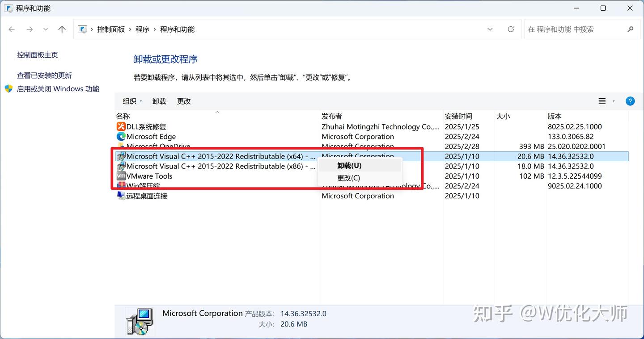
Task: Select Microsoft Edge program icon
Action: 121,137
